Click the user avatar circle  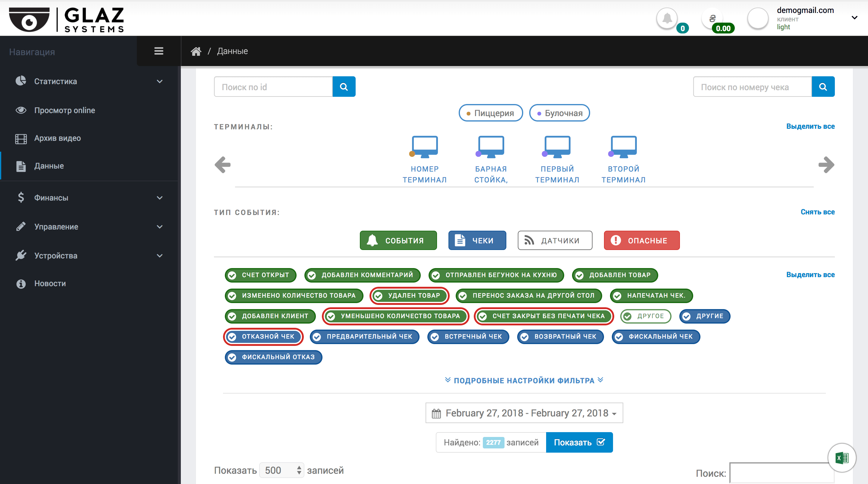pyautogui.click(x=758, y=18)
